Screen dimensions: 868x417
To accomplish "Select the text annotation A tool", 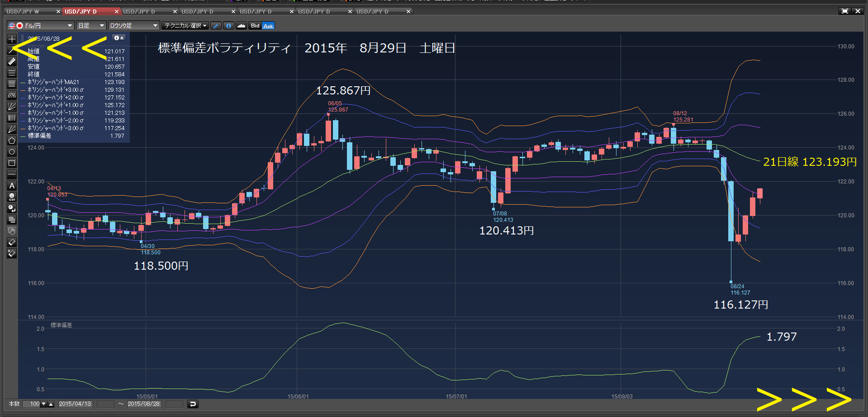I will pos(12,186).
